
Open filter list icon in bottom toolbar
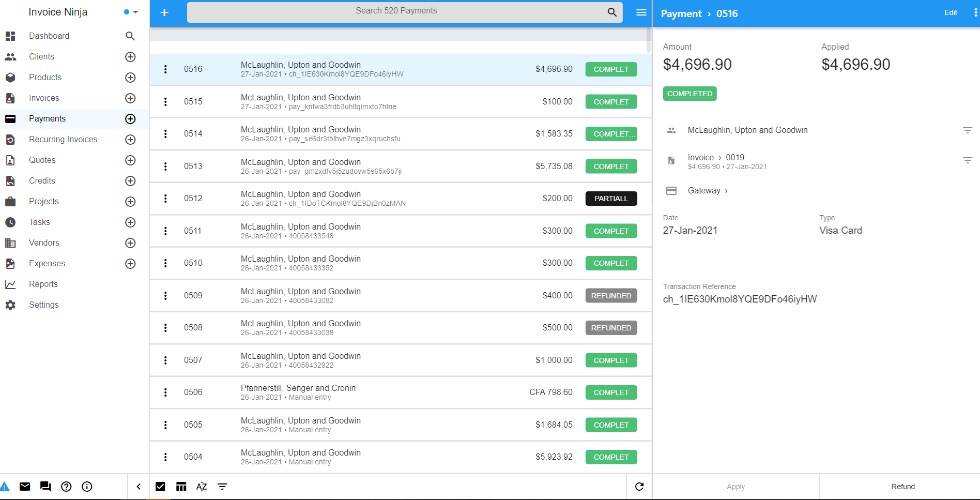click(222, 487)
